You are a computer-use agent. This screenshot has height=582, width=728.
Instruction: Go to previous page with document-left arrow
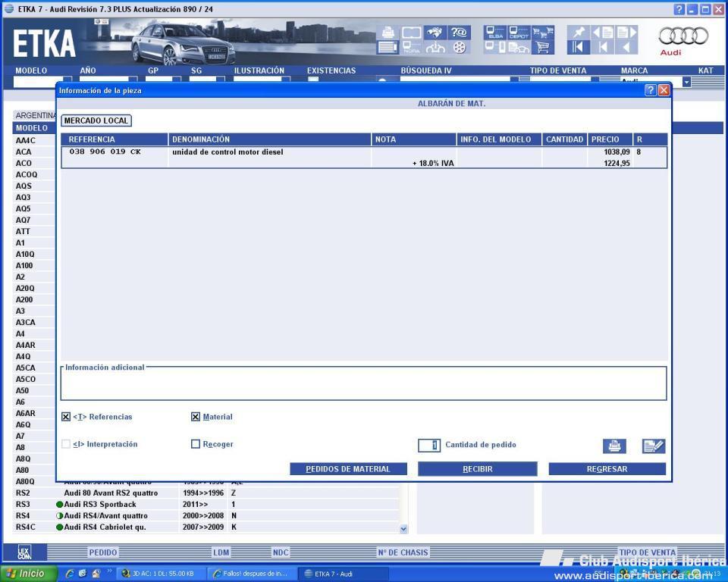click(603, 32)
